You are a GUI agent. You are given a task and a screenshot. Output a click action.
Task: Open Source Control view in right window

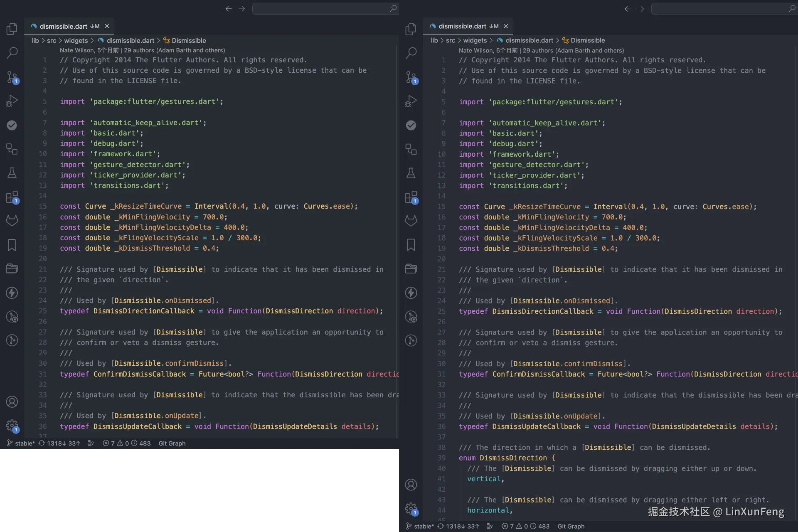[x=411, y=77]
